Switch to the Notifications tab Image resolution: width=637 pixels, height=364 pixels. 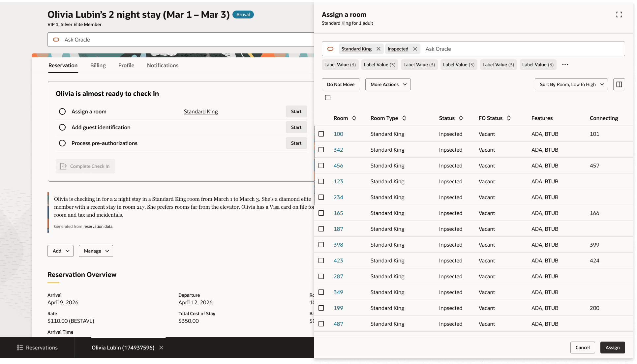tap(163, 65)
